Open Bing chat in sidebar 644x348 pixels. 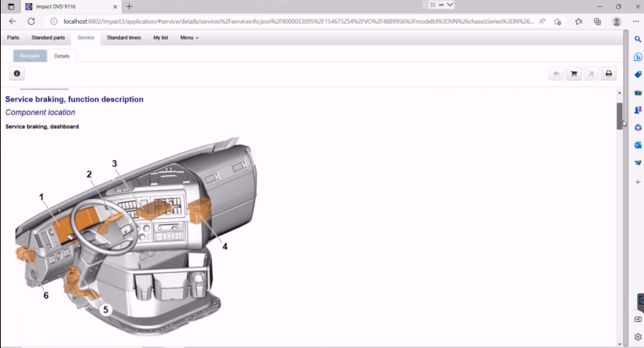tap(638, 57)
